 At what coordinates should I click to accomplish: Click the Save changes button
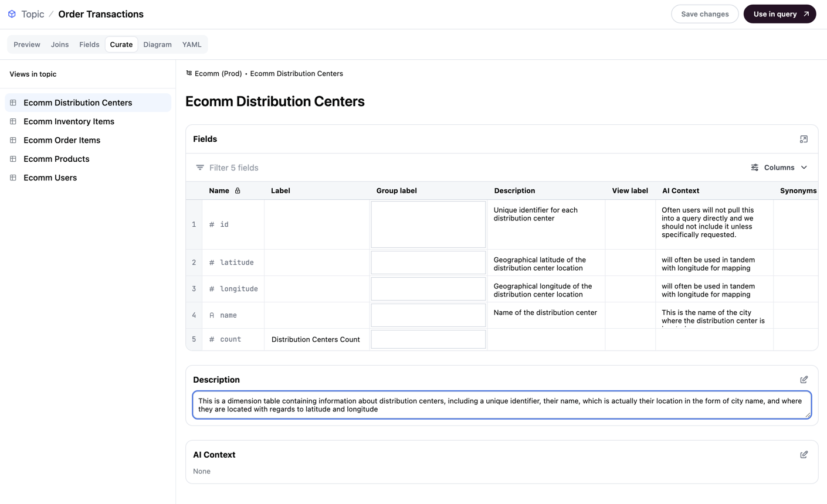coord(705,14)
